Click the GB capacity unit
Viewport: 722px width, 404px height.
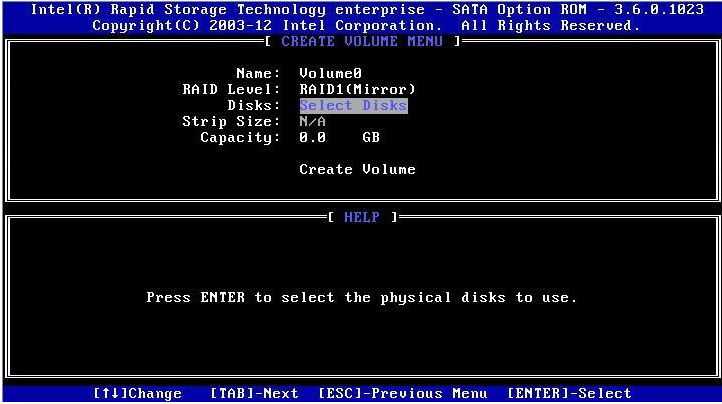[370, 138]
